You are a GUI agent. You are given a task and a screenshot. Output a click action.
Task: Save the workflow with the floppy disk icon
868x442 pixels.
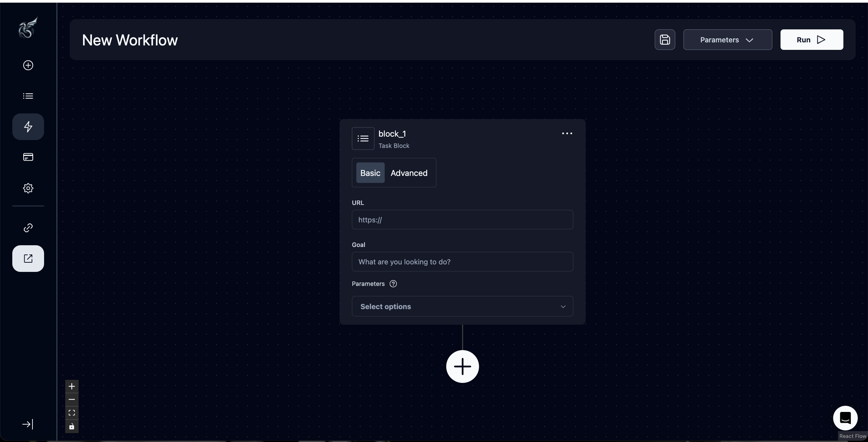665,40
